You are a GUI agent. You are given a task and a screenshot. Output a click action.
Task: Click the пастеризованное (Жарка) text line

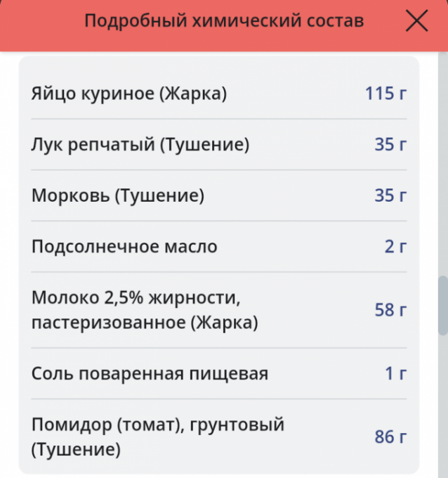[145, 323]
